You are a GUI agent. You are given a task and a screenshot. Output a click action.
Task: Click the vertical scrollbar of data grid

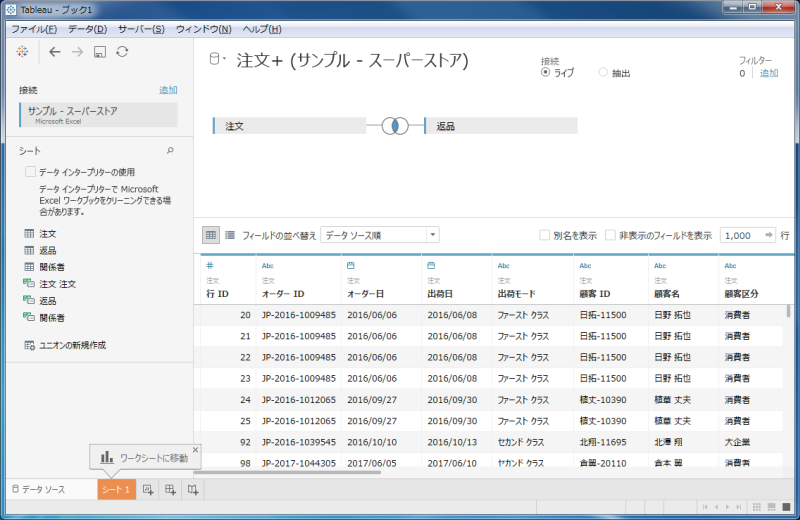tap(788, 311)
